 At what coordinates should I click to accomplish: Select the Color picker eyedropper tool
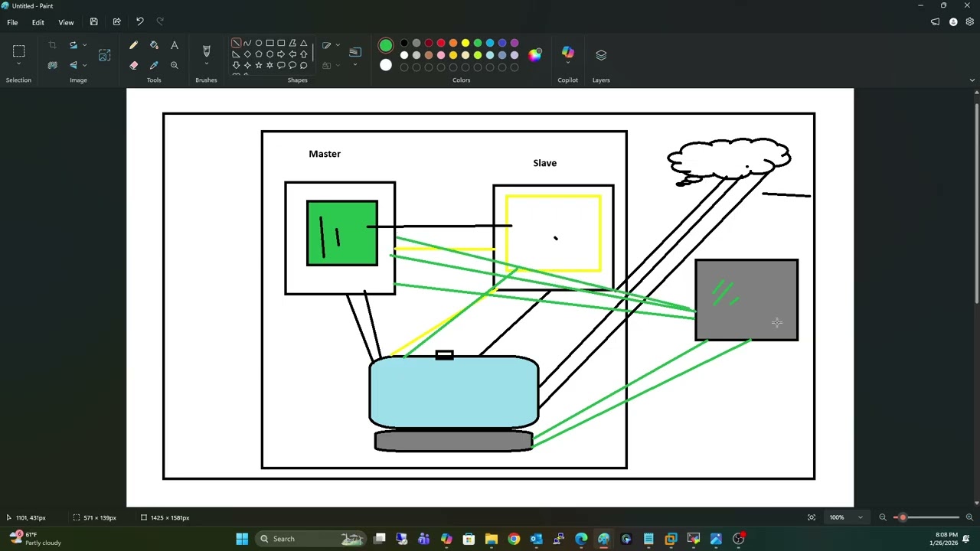(154, 65)
